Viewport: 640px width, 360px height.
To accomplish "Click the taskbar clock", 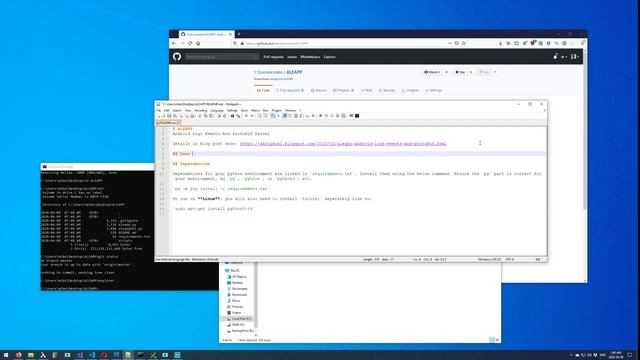I will point(616,355).
